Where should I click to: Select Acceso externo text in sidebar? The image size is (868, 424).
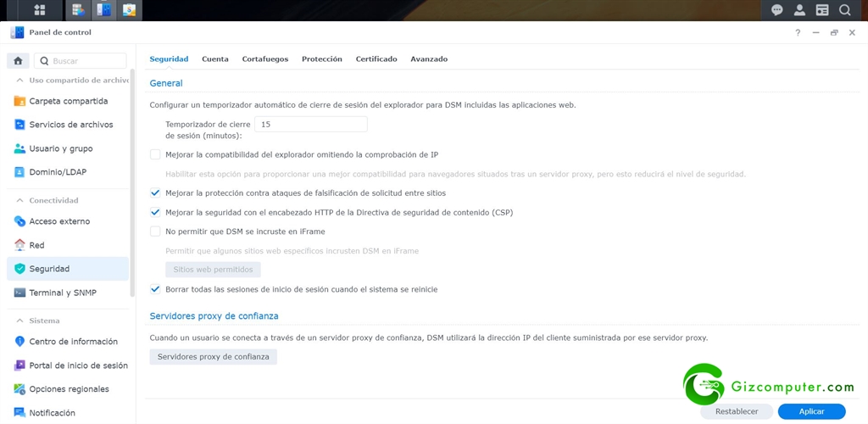click(59, 221)
